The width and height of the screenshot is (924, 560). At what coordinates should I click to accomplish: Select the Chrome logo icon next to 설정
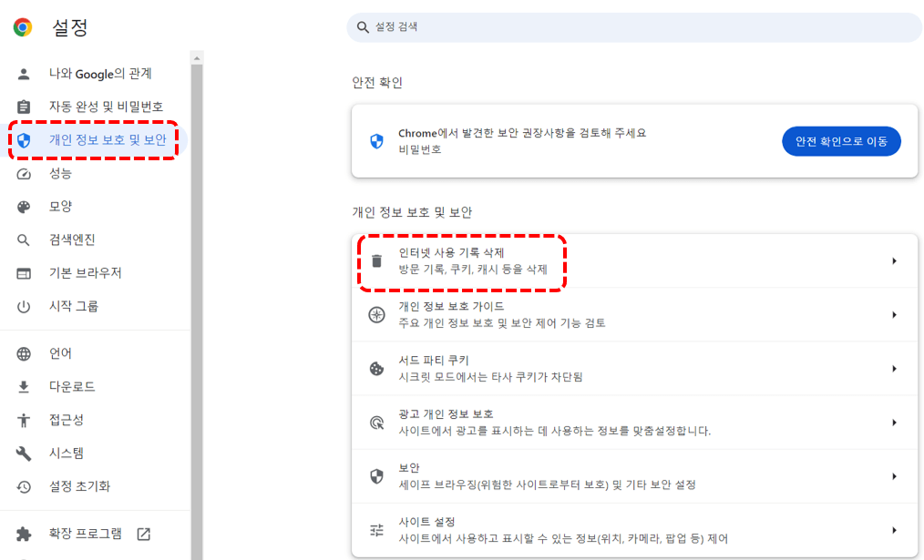(21, 27)
